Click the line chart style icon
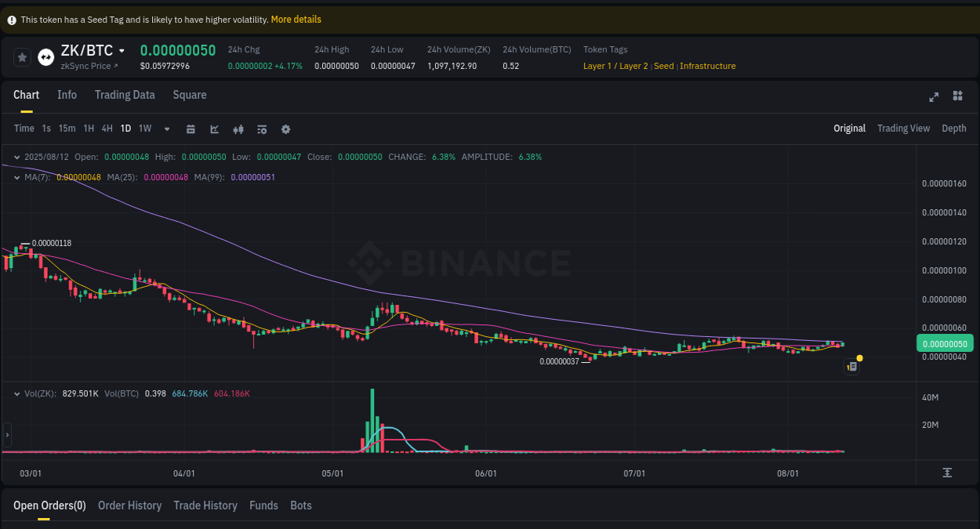This screenshot has height=529, width=980. pyautogui.click(x=214, y=129)
